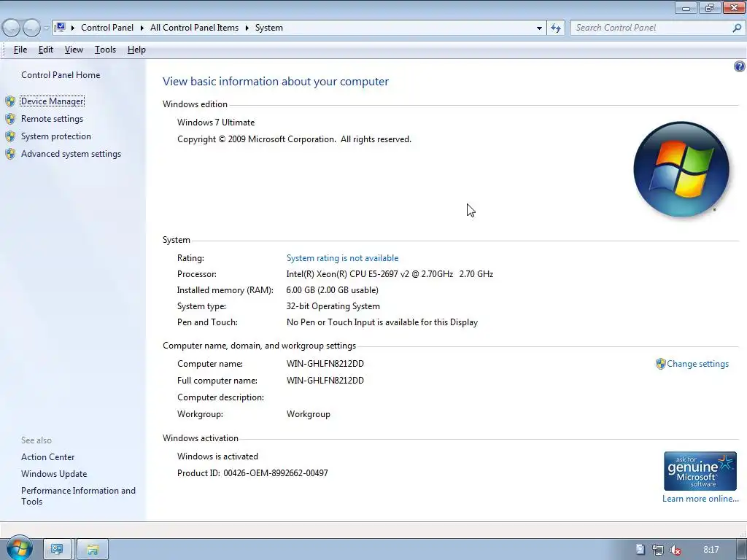Click the Microsoft copyright 2009 line
Screen dimensions: 747x560
click(x=295, y=139)
